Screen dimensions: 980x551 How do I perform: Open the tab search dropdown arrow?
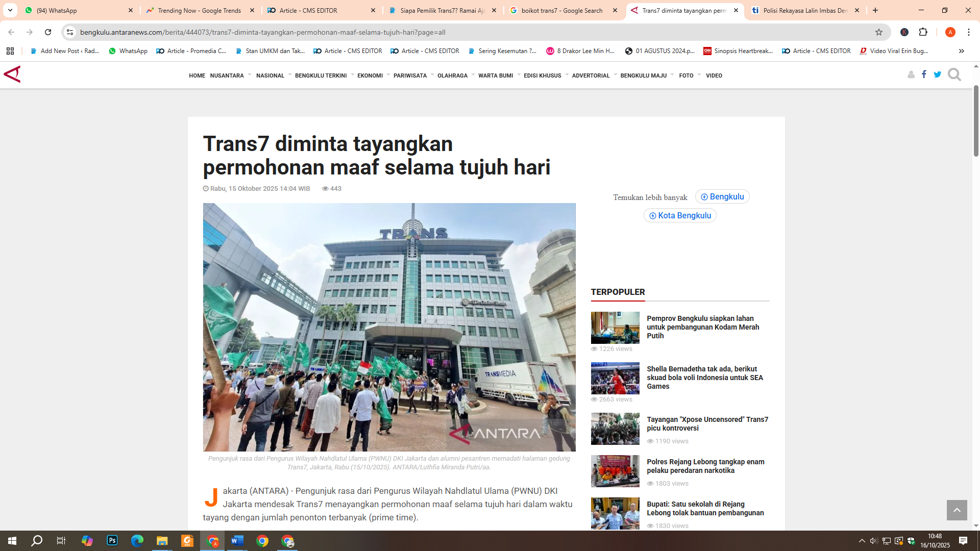(10, 10)
